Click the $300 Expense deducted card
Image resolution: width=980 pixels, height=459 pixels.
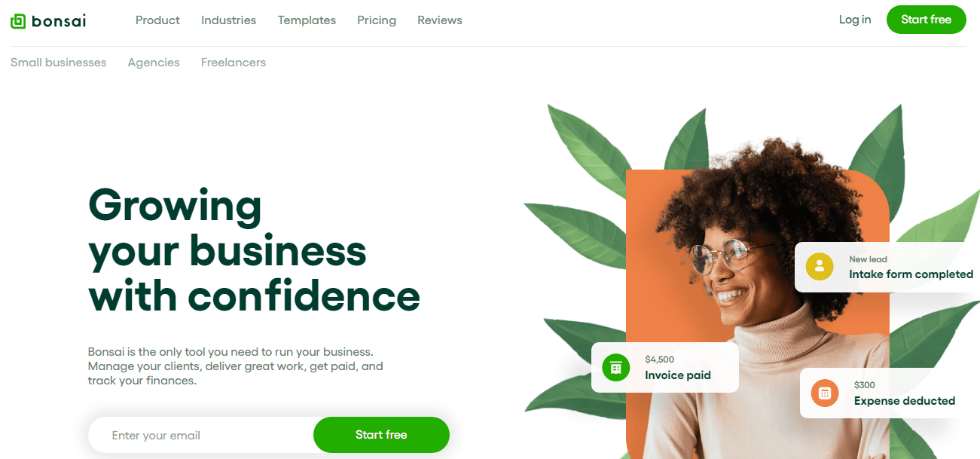click(890, 393)
